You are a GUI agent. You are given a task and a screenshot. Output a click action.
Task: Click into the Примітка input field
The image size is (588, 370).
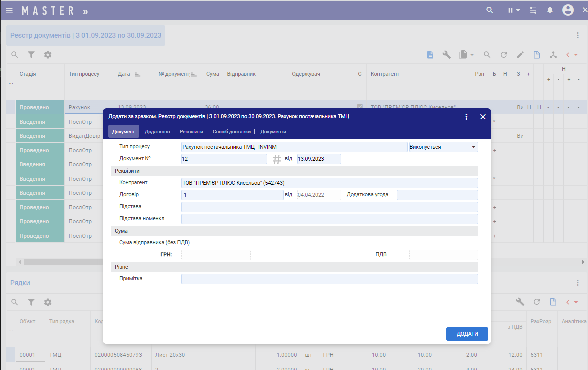(x=329, y=279)
